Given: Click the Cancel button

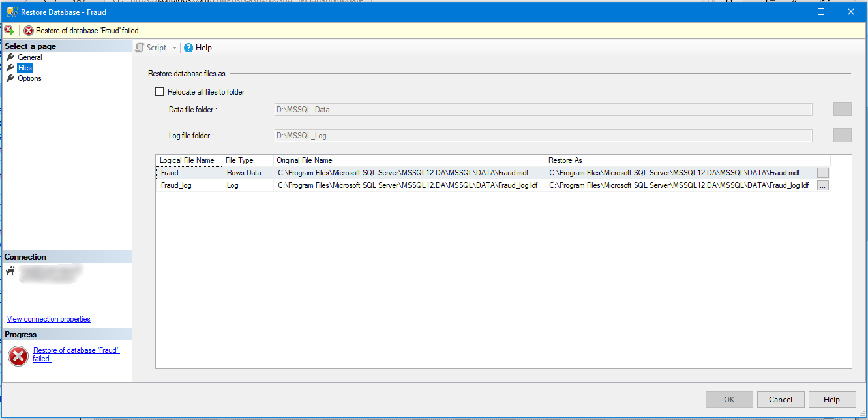Looking at the screenshot, I should pyautogui.click(x=781, y=400).
